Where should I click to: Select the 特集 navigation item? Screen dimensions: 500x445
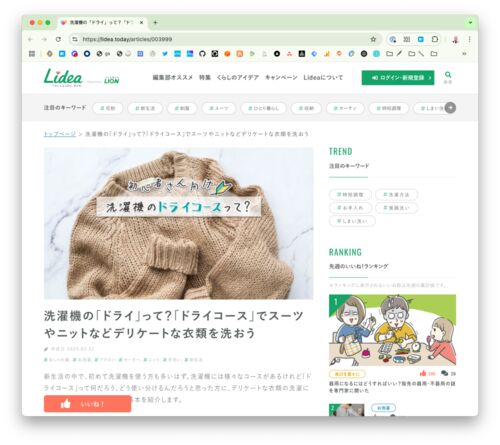point(205,77)
